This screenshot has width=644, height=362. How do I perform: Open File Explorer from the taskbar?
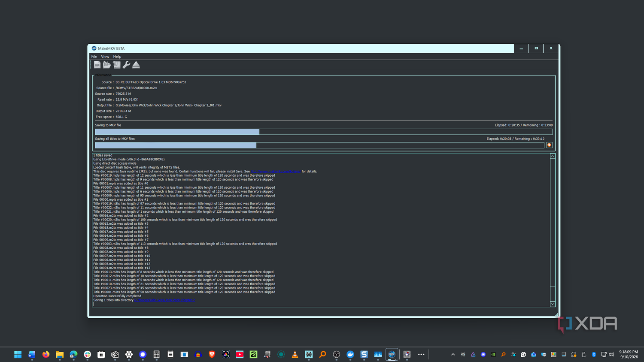point(60,354)
